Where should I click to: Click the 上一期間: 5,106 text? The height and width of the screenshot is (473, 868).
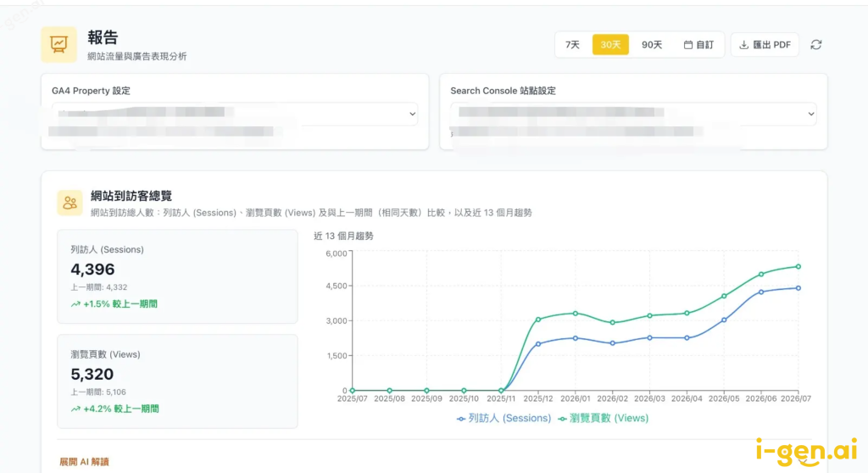[x=98, y=392]
